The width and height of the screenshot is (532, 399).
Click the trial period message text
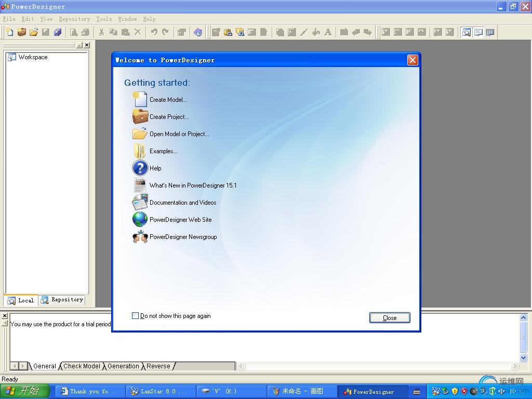(61, 324)
